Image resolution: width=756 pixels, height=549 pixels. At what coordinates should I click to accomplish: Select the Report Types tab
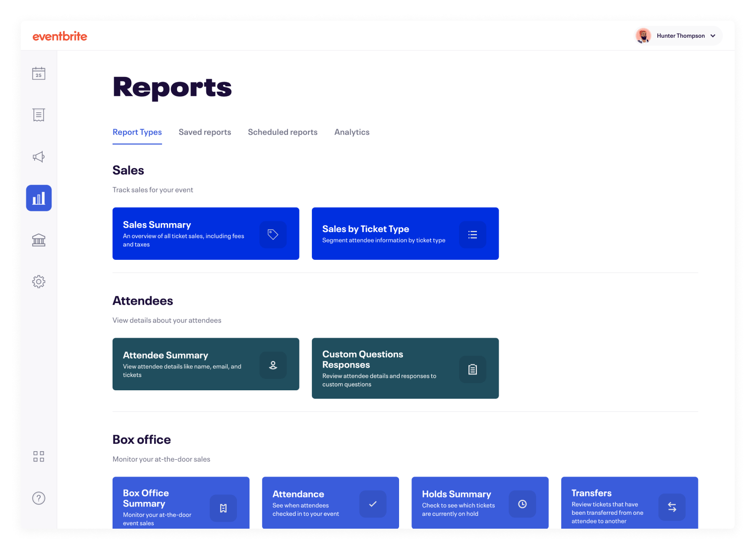pyautogui.click(x=137, y=132)
